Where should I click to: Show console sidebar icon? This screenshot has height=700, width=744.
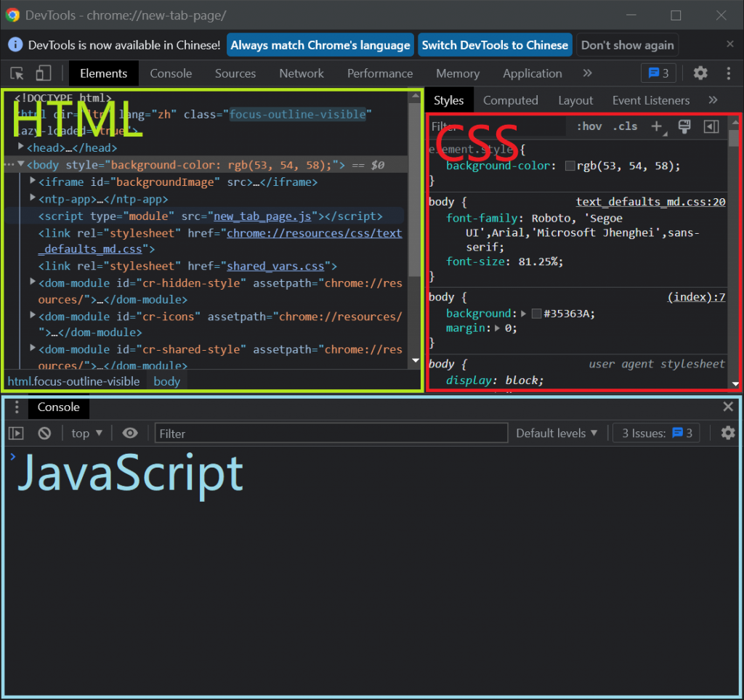click(x=16, y=434)
